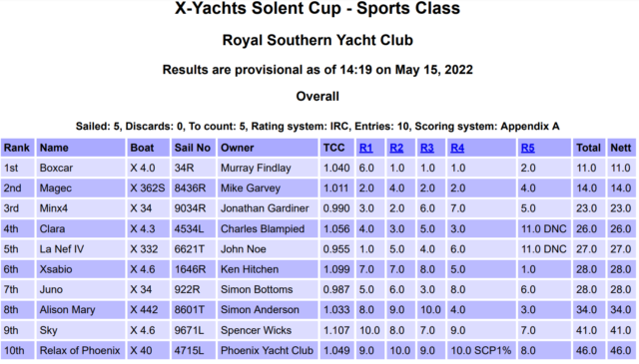Click the TCC column header
Screen dimensions: 639x364
click(x=336, y=148)
